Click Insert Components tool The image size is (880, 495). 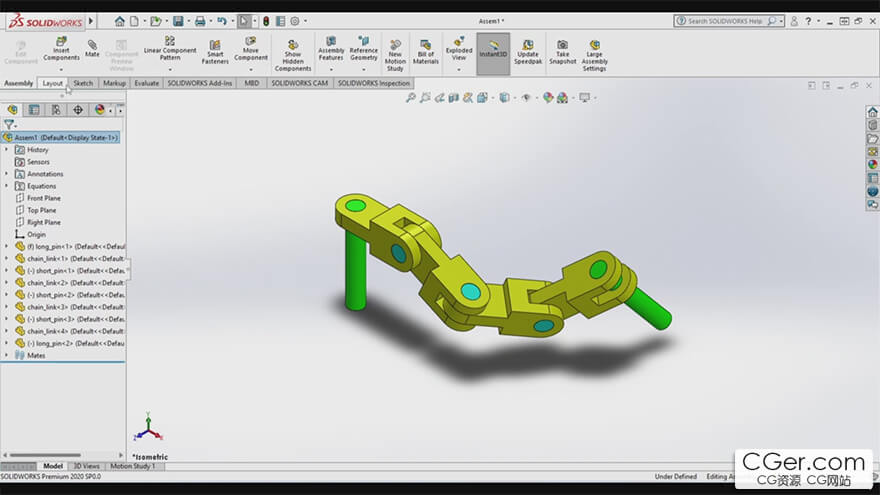(x=61, y=49)
